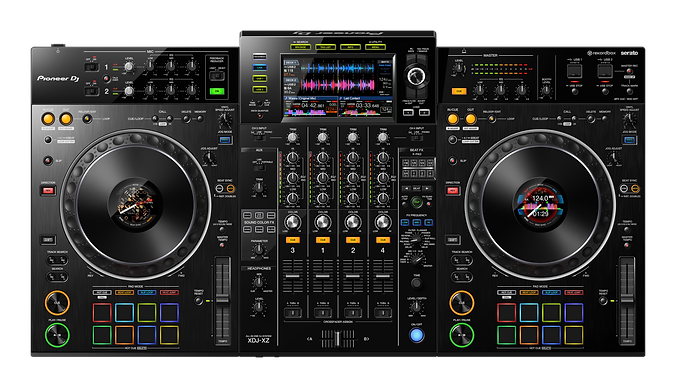The width and height of the screenshot is (676, 388).
Task: Click the headphones LEVEL knob
Action: click(259, 307)
